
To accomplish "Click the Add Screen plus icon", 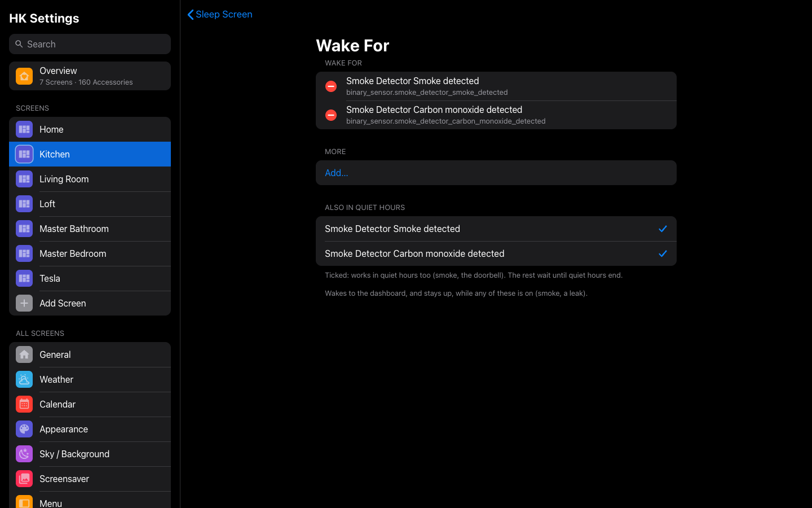I will [x=24, y=303].
